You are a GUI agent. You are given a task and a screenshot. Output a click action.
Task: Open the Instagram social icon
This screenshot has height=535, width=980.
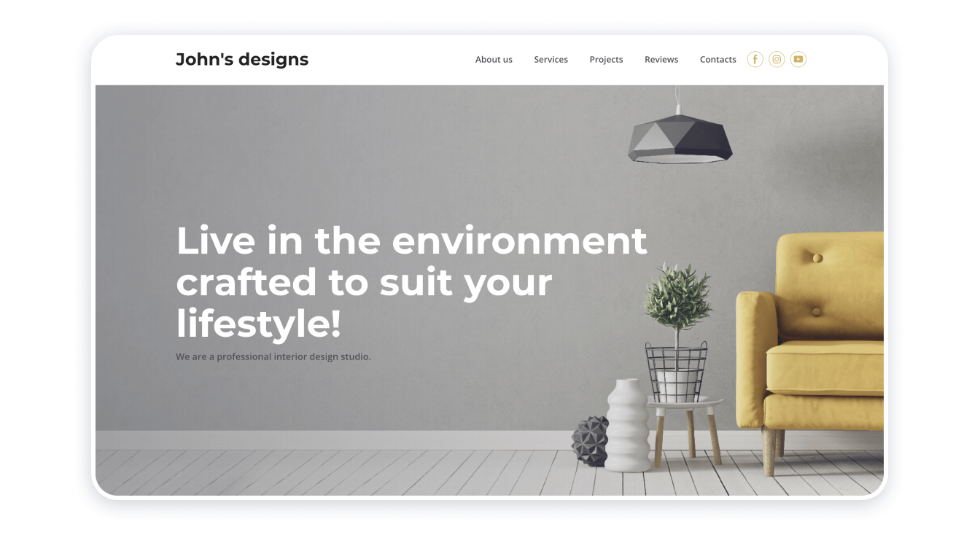777,60
